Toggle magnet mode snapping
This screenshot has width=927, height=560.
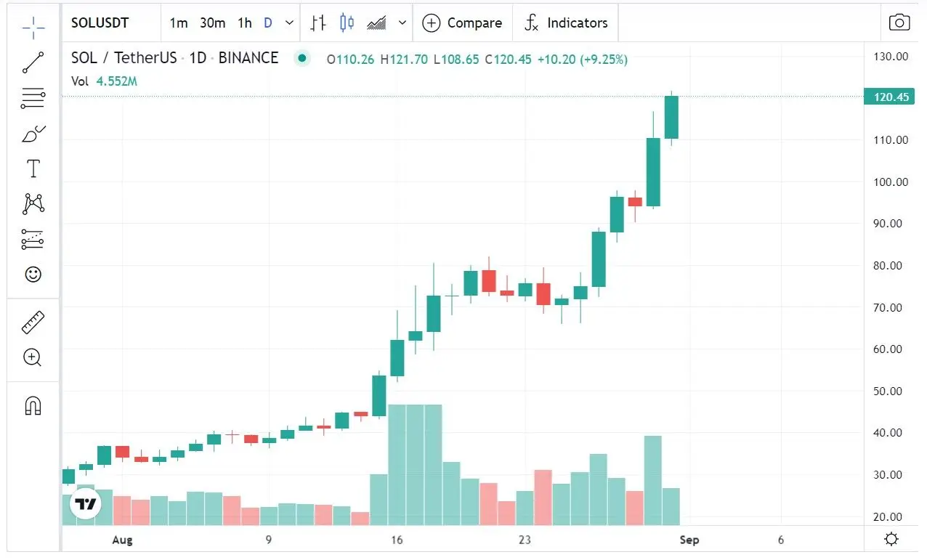(x=33, y=405)
